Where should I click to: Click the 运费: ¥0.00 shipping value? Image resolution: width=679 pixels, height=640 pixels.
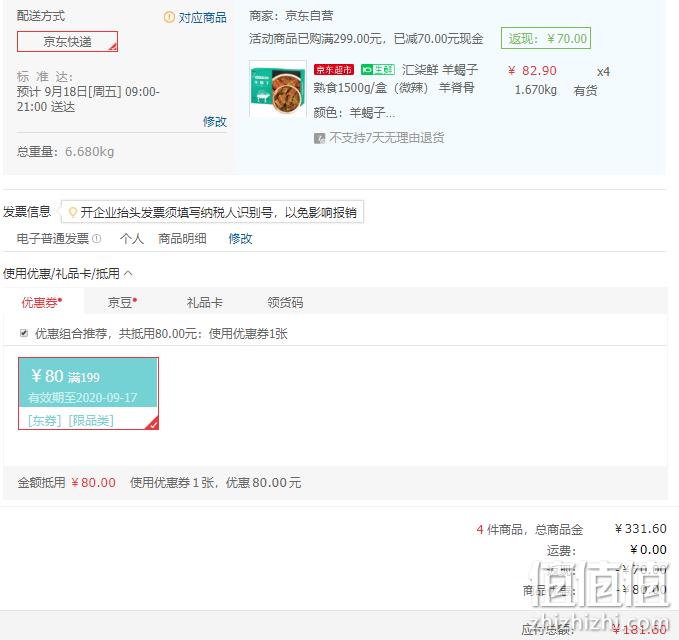pyautogui.click(x=648, y=549)
